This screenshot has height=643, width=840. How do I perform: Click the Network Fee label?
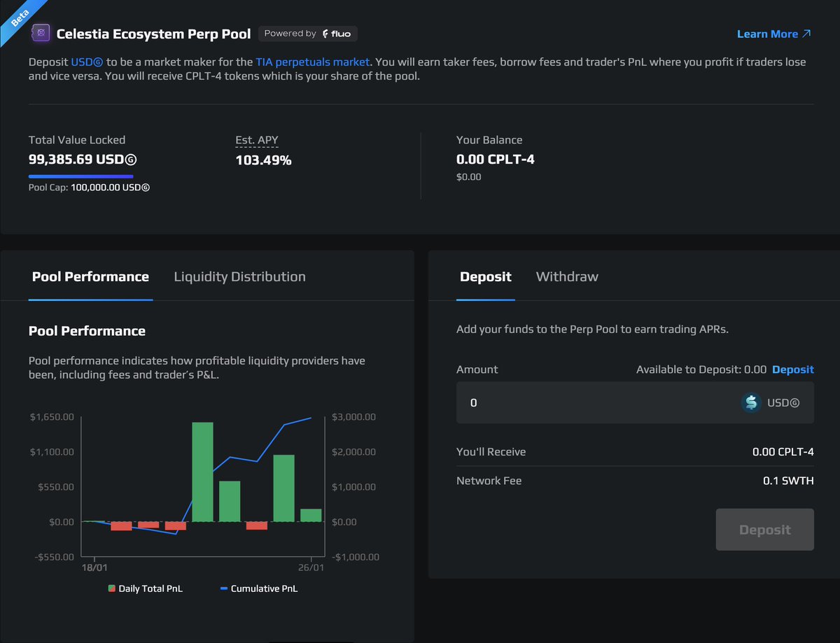pyautogui.click(x=489, y=481)
